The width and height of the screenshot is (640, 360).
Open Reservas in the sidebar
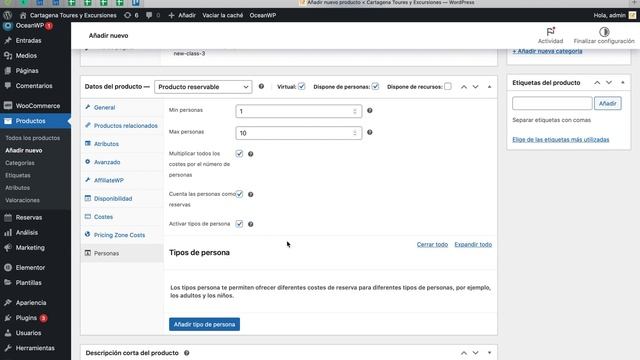pos(29,217)
